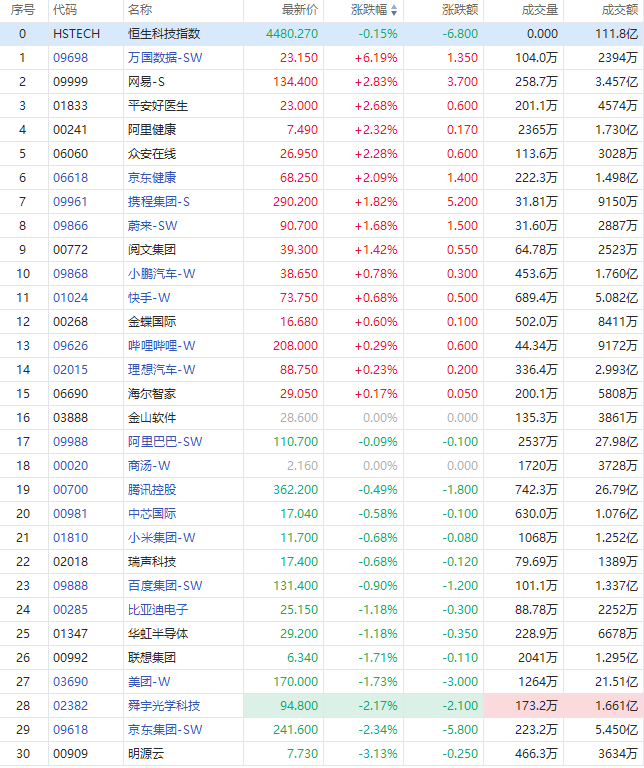Open 万国数据-SW stock
Viewport: 644px width, 768px height.
pyautogui.click(x=165, y=58)
